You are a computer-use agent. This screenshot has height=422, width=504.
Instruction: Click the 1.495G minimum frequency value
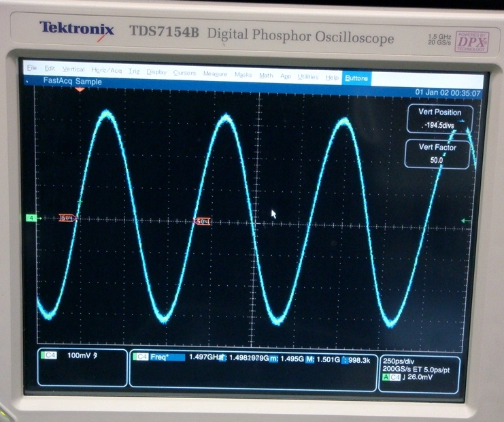pos(292,359)
